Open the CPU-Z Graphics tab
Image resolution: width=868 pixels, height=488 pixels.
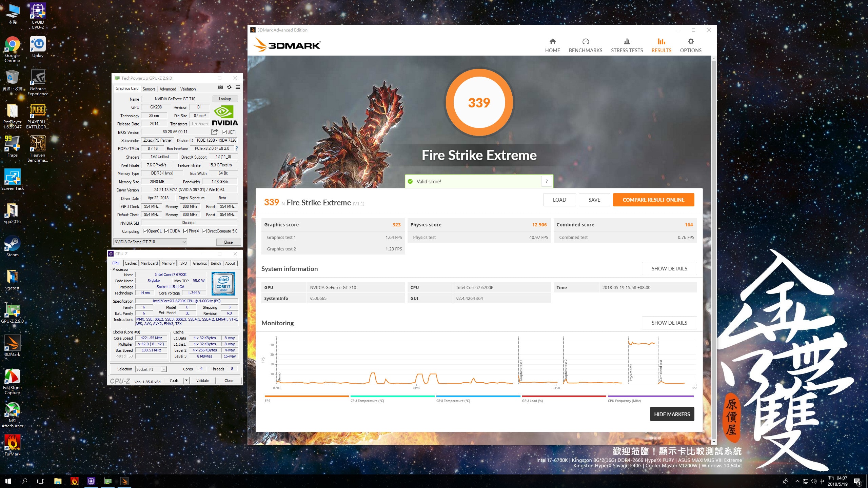click(x=200, y=263)
